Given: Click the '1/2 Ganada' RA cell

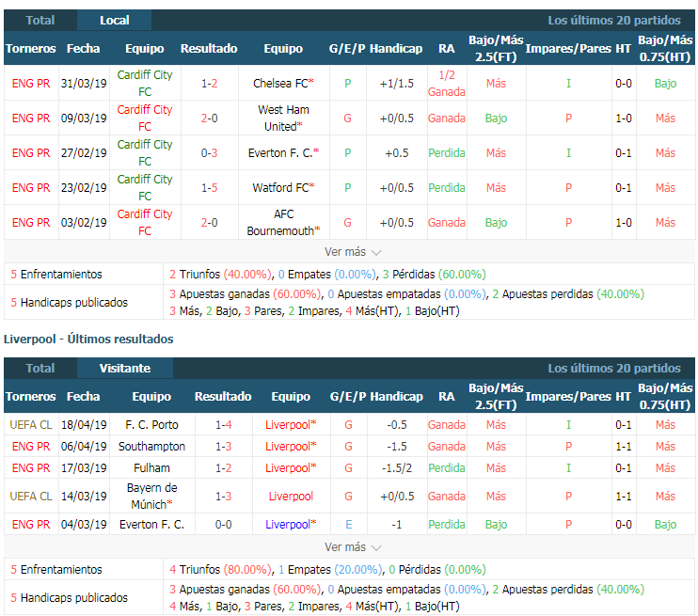Looking at the screenshot, I should tap(447, 84).
